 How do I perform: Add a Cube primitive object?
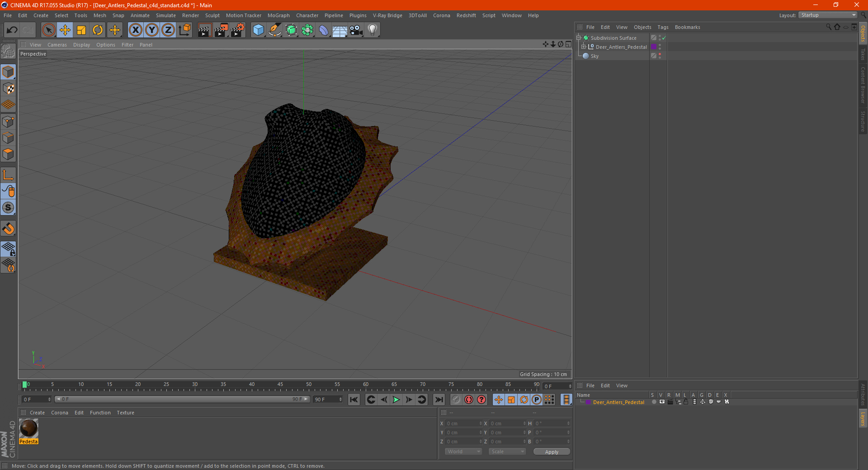point(258,30)
